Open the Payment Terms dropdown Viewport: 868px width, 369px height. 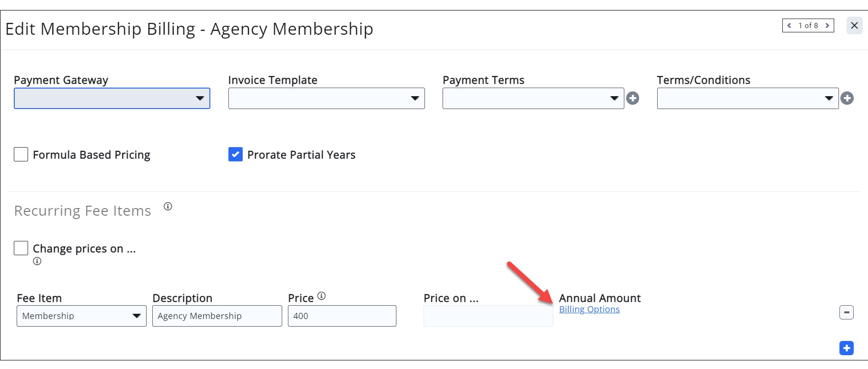[x=533, y=99]
